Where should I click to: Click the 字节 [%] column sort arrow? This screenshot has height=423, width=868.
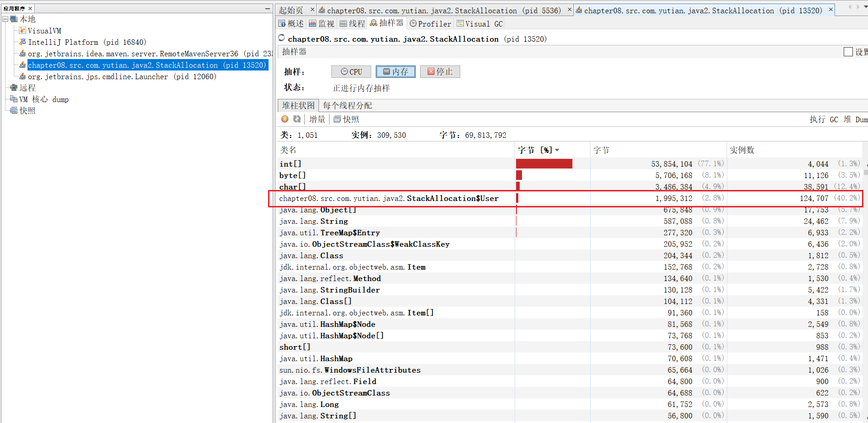pyautogui.click(x=557, y=150)
